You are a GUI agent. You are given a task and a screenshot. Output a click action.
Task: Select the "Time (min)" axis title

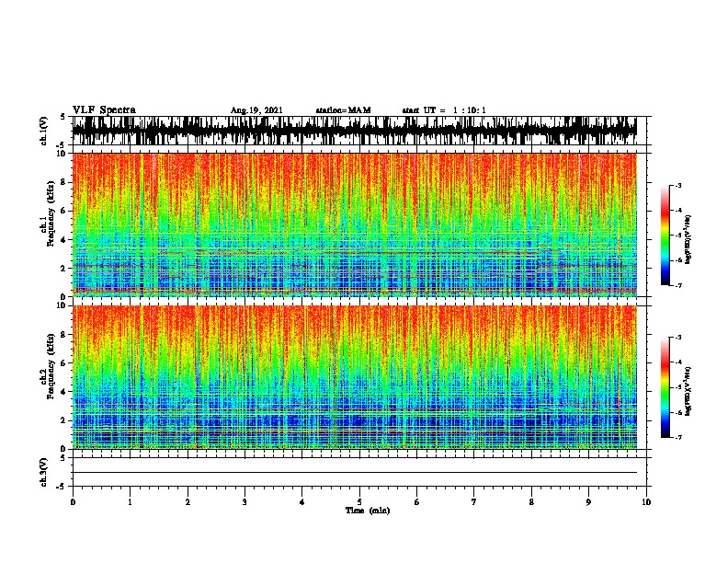click(368, 511)
